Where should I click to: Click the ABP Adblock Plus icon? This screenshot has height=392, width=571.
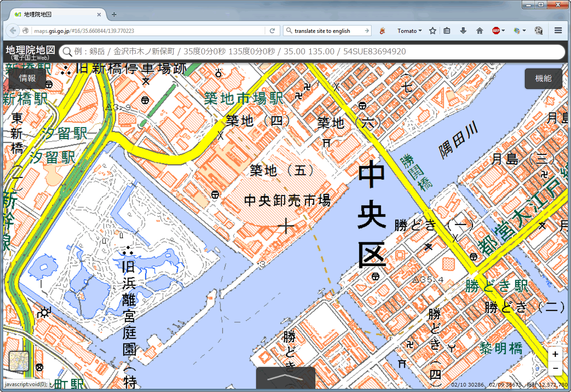click(496, 31)
